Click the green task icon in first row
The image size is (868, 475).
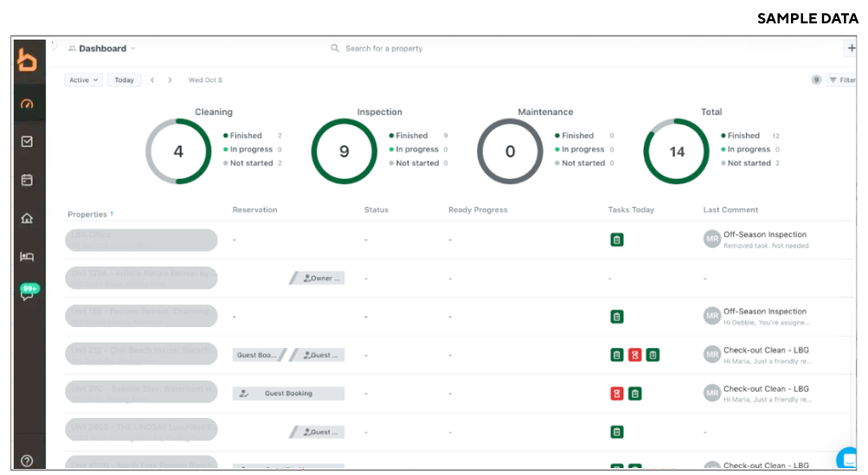click(617, 240)
